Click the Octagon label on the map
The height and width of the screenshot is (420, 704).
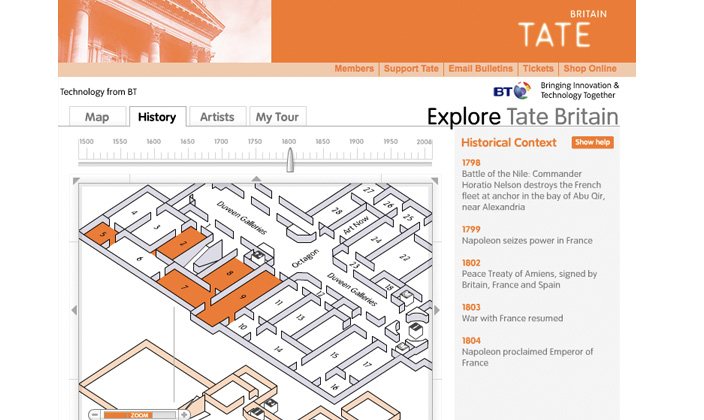(305, 259)
